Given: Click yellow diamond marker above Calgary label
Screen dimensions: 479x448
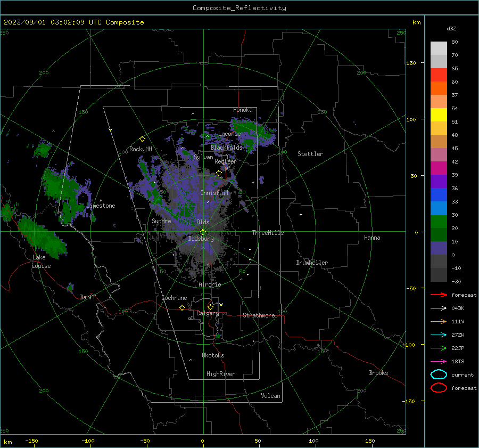Looking at the screenshot, I should pyautogui.click(x=210, y=307).
